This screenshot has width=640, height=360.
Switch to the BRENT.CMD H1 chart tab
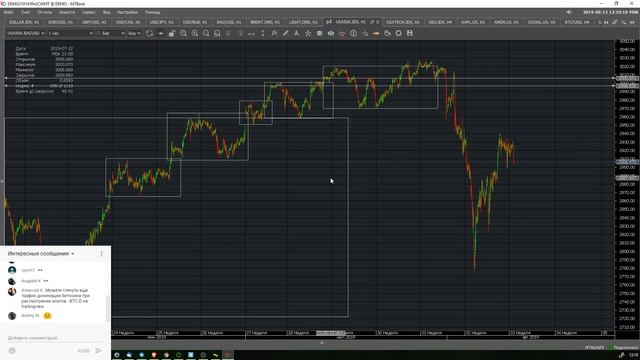[x=264, y=22]
